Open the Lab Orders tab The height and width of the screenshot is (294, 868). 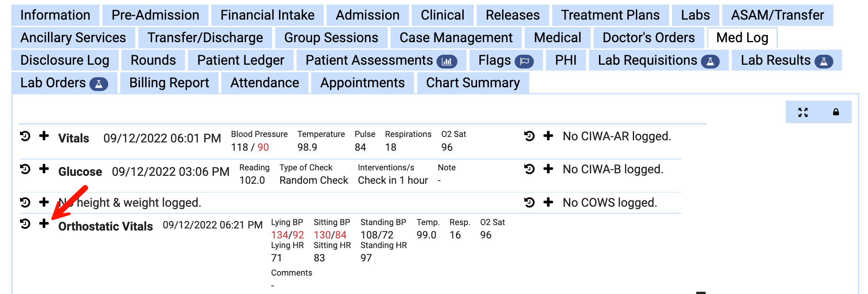63,83
